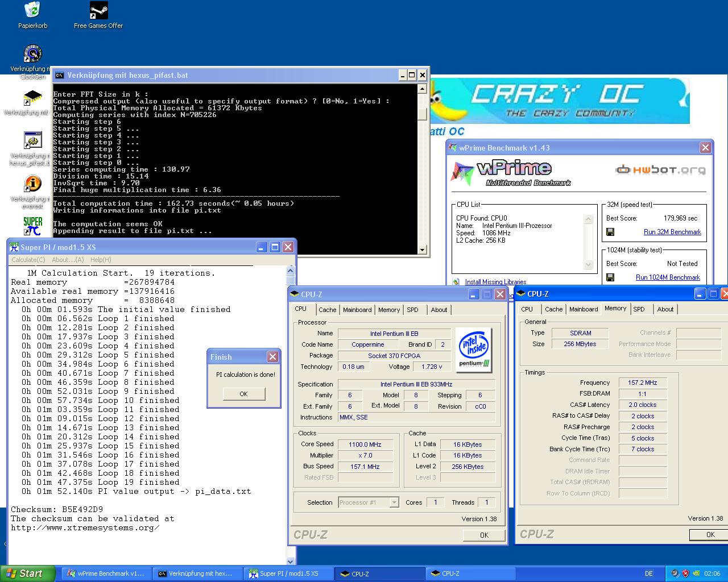The height and width of the screenshot is (582, 728).
Task: Switch to SPD tab in right CPU-Z window
Action: (x=639, y=309)
